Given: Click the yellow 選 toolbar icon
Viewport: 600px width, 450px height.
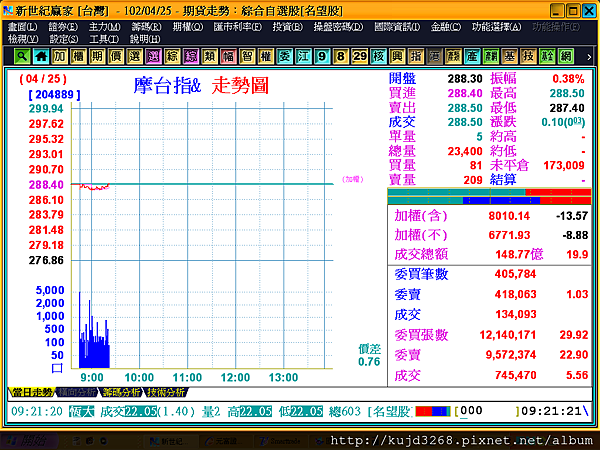Looking at the screenshot, I should [134, 57].
